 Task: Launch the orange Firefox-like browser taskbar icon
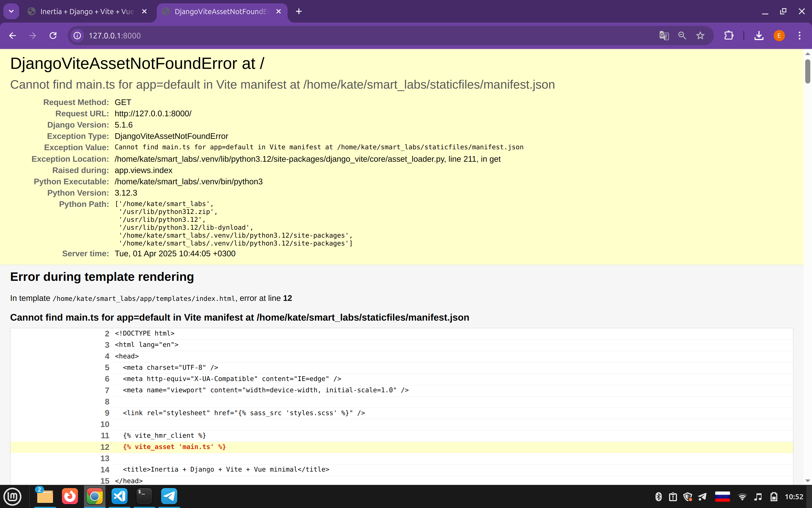[x=70, y=496]
